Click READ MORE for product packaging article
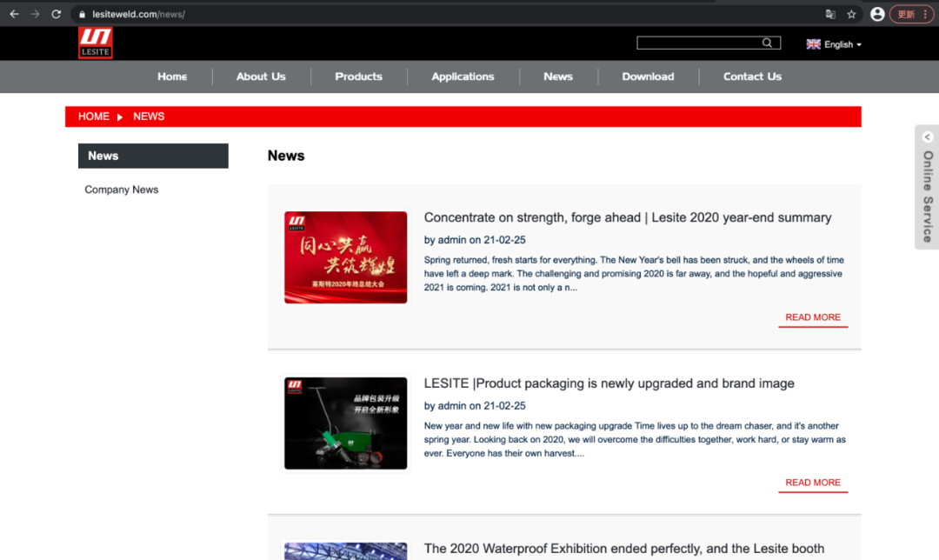The width and height of the screenshot is (939, 560). pyautogui.click(x=813, y=483)
